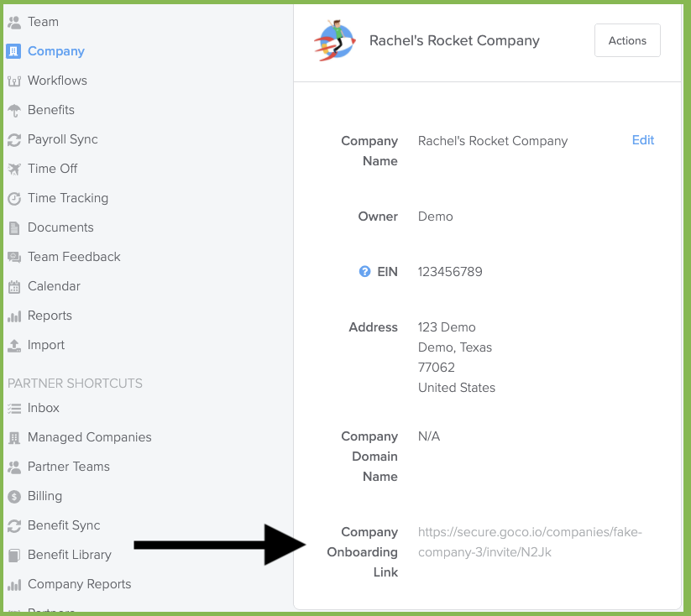Viewport: 691px width, 616px height.
Task: Click the Rachel's Rocket Company logo
Action: [x=335, y=40]
